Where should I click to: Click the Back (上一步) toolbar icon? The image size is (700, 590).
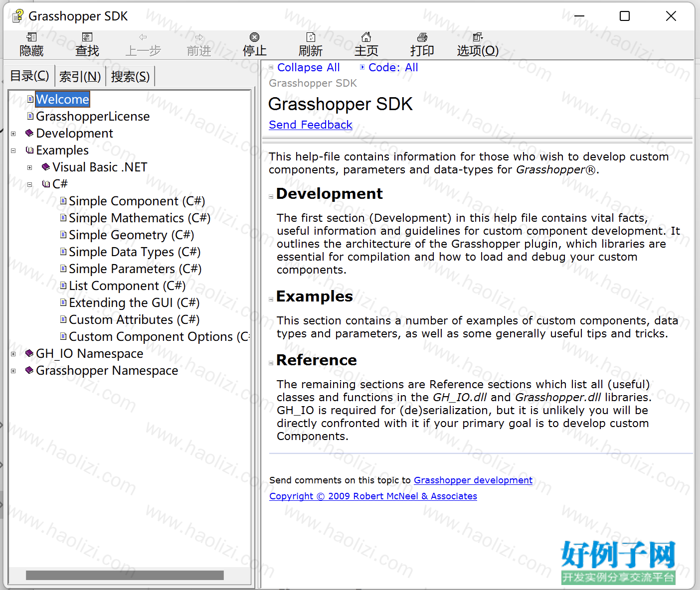pyautogui.click(x=143, y=37)
